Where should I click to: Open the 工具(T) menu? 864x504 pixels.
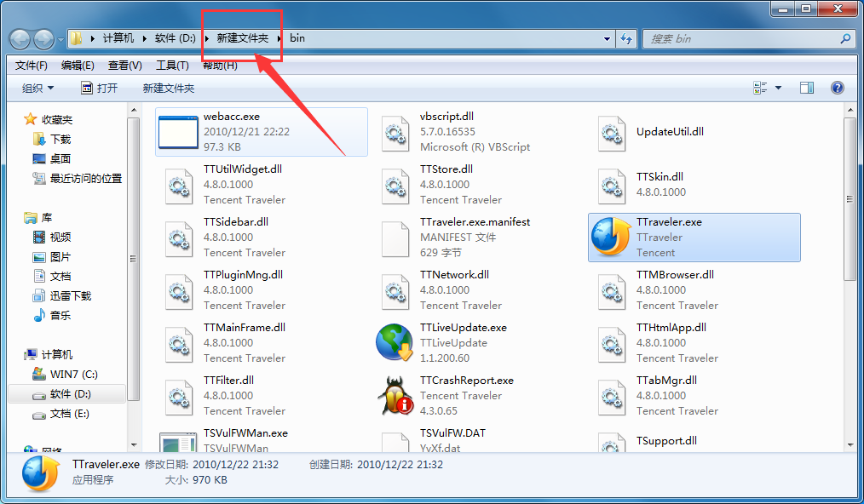172,66
